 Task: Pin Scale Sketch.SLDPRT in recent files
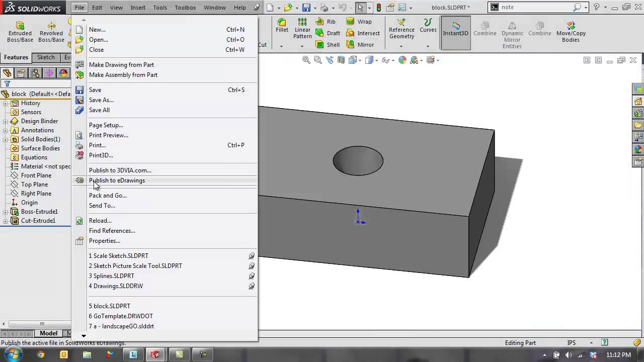(252, 256)
